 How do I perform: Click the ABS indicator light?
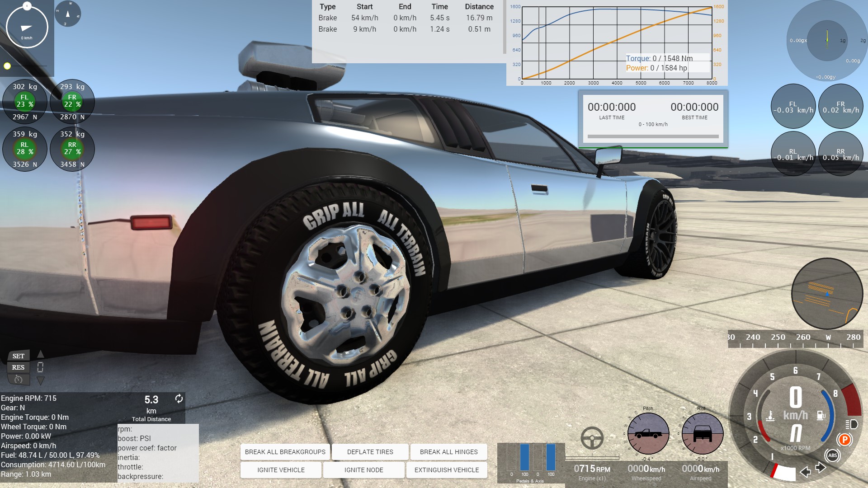[x=832, y=455]
